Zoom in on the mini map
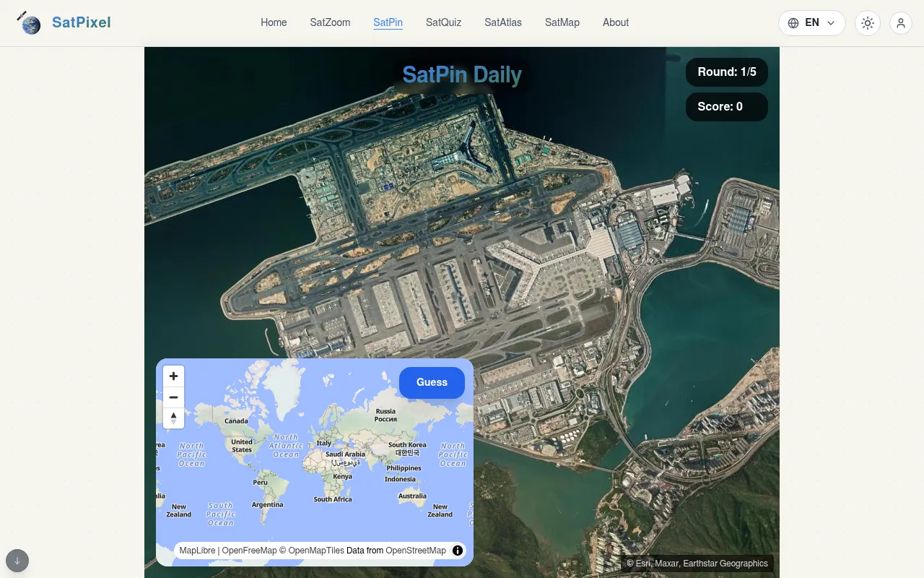Screen dimensions: 924x578 coord(173,376)
